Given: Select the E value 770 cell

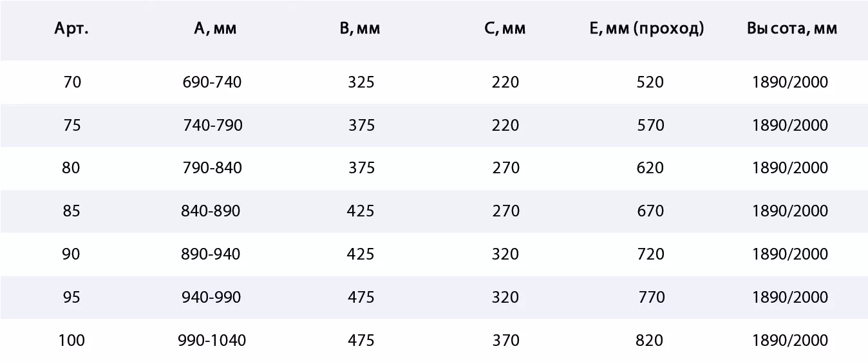Looking at the screenshot, I should pos(651,297).
